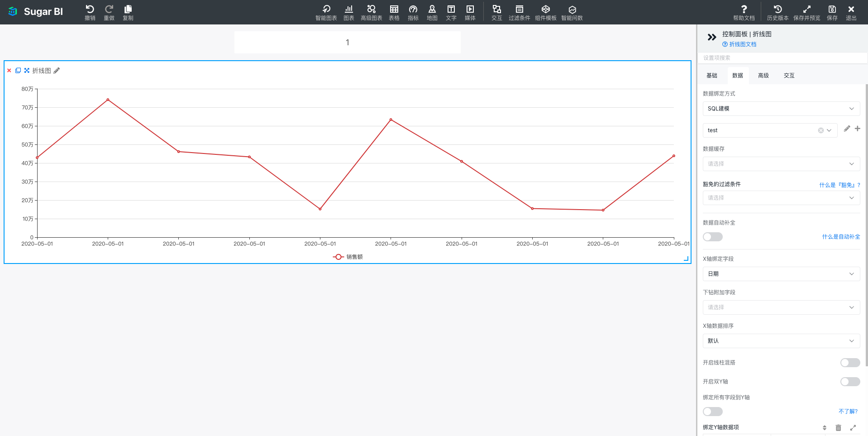Switch to 数据 tab
This screenshot has height=436, width=868.
[738, 76]
